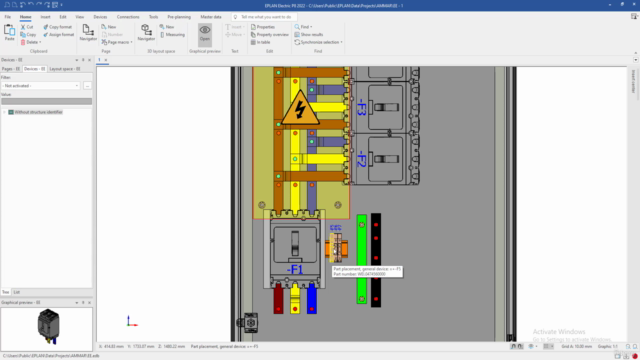Click the first quick access toolbar icon
640x360 pixels.
pyautogui.click(x=7, y=5)
